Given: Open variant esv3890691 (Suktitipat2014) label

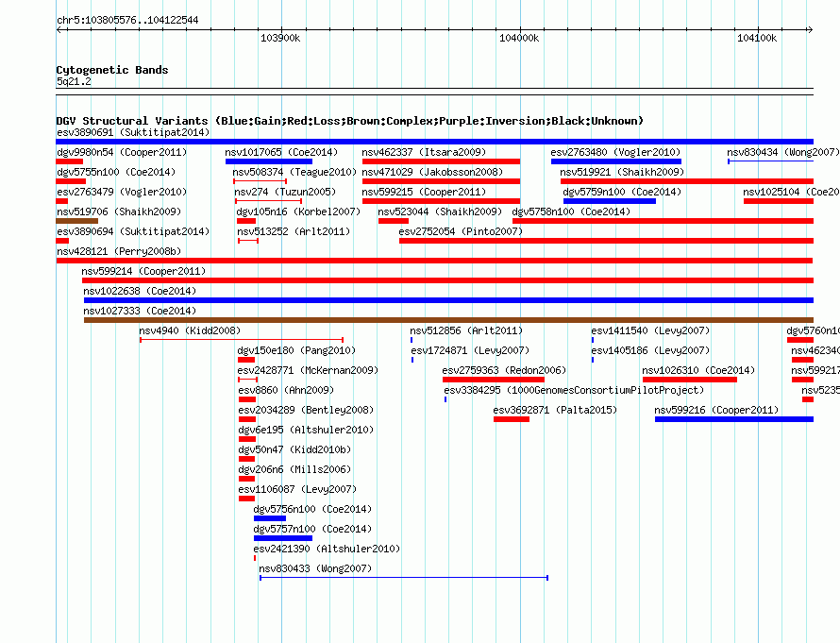Looking at the screenshot, I should point(133,132).
